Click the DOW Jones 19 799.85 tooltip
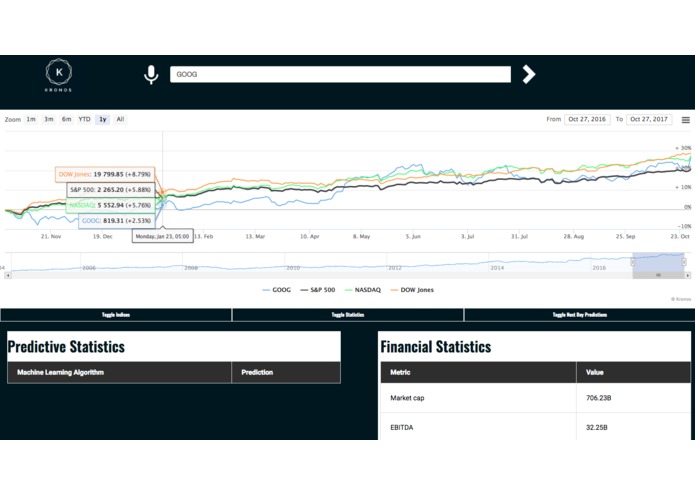The height and width of the screenshot is (494, 695). pyautogui.click(x=105, y=174)
